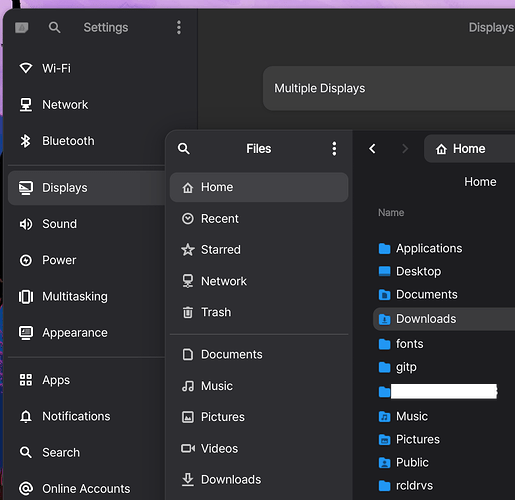Open the Sound settings panel
This screenshot has width=515, height=500.
point(87,224)
